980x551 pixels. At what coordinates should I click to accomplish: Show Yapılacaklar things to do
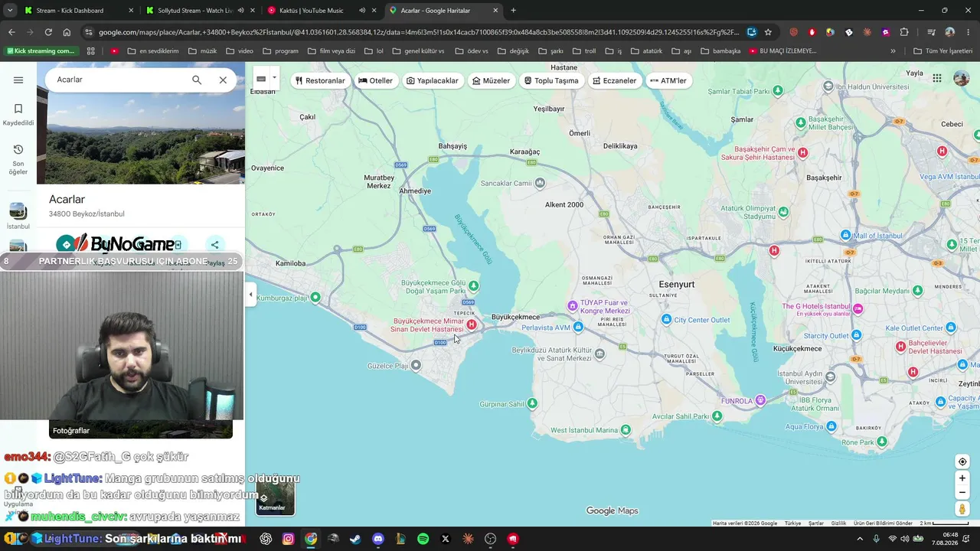click(x=433, y=80)
